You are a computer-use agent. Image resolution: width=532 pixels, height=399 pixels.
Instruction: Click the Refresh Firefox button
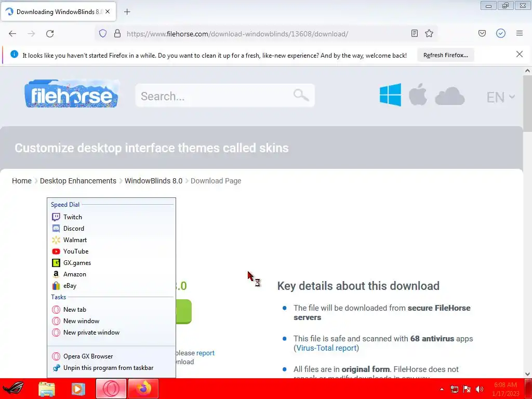pyautogui.click(x=445, y=55)
